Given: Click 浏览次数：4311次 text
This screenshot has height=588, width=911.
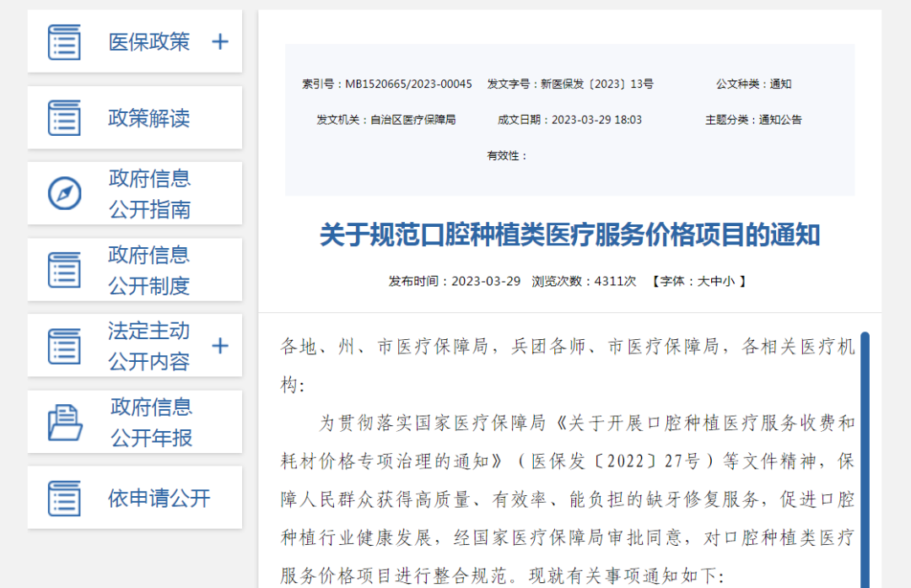Looking at the screenshot, I should click(584, 282).
